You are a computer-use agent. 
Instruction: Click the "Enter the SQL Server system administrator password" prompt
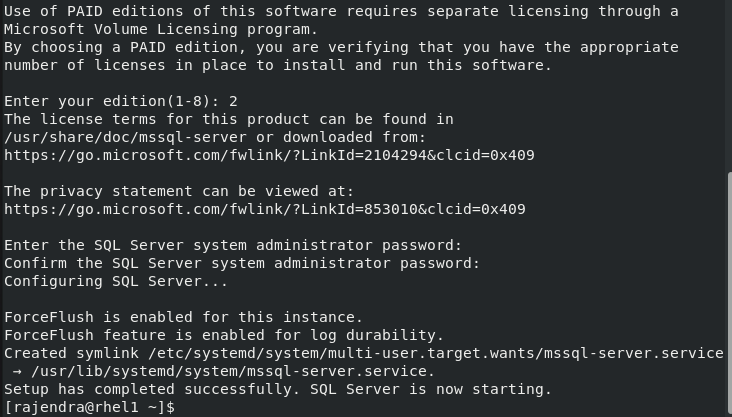pos(232,245)
